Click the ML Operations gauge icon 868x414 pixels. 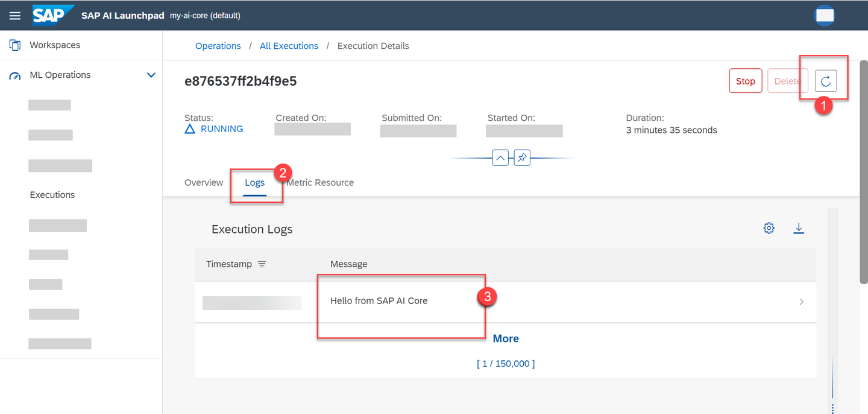point(15,75)
